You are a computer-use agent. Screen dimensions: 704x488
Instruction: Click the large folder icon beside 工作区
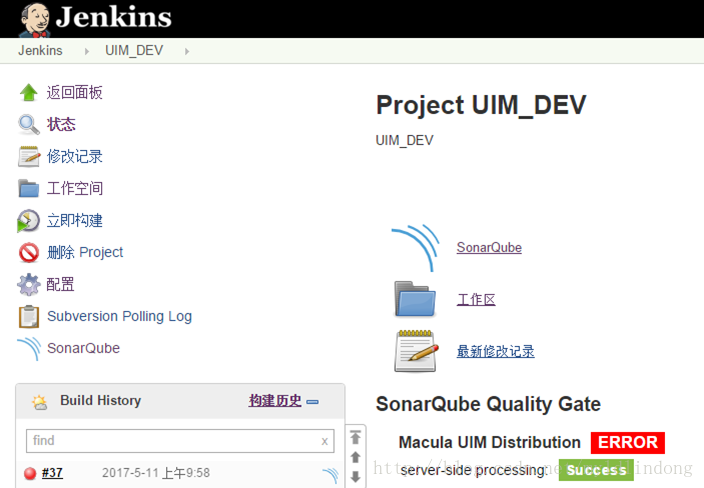[x=415, y=299]
